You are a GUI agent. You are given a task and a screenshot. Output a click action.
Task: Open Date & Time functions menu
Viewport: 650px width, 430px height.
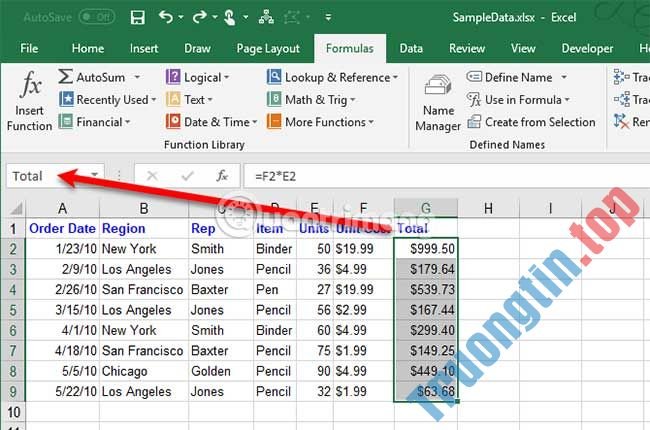click(x=211, y=122)
